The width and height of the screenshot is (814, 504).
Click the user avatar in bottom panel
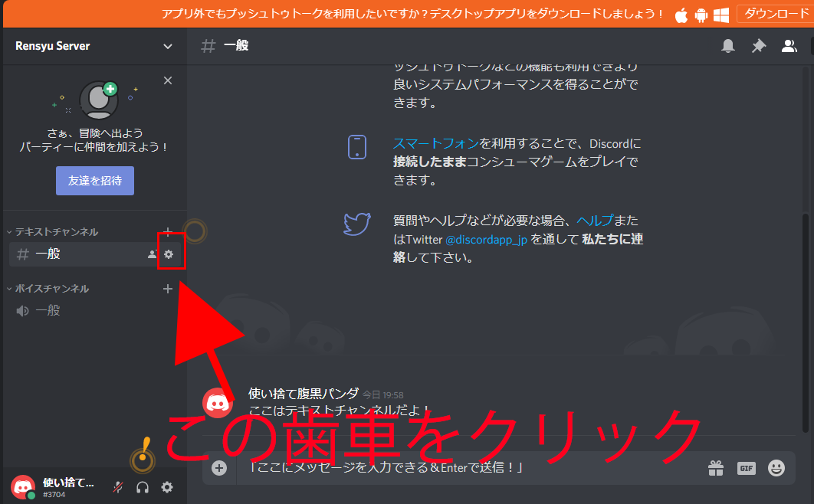tap(23, 487)
